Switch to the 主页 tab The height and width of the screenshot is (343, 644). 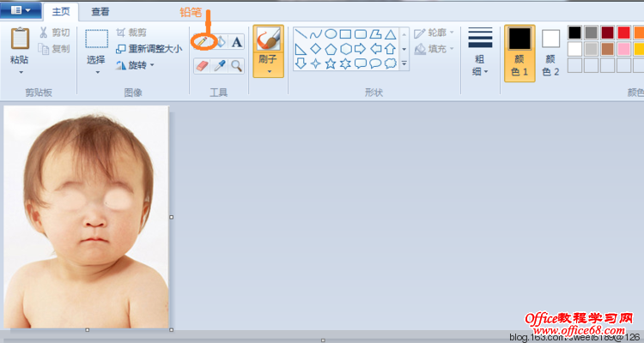tap(60, 12)
